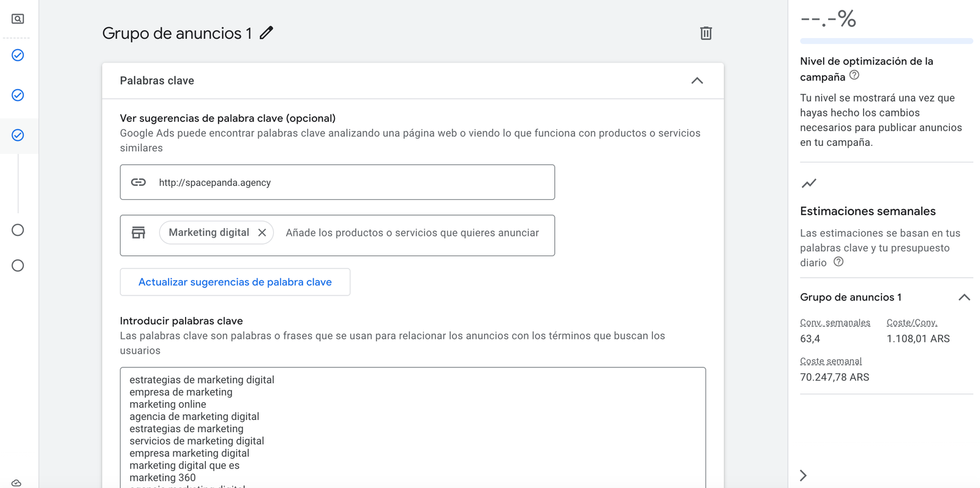The width and height of the screenshot is (980, 488).
Task: Open the search overview icon in the left sidebar
Action: coord(18,19)
